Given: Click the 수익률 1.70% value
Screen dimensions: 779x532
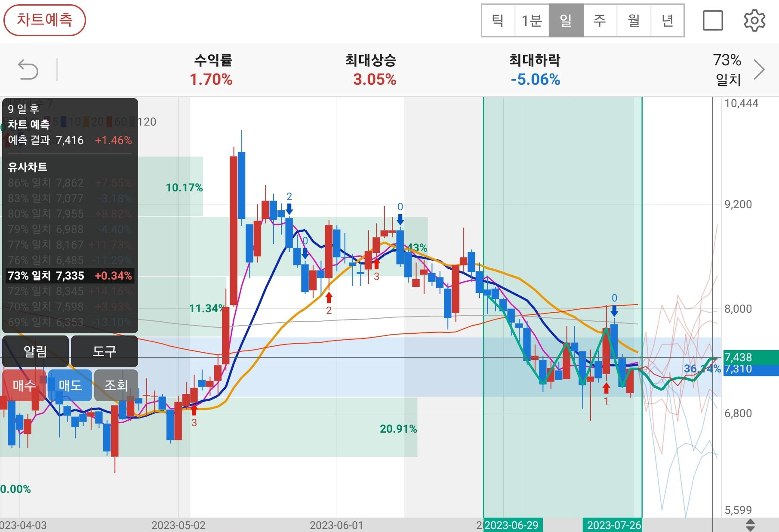Looking at the screenshot, I should tap(211, 80).
